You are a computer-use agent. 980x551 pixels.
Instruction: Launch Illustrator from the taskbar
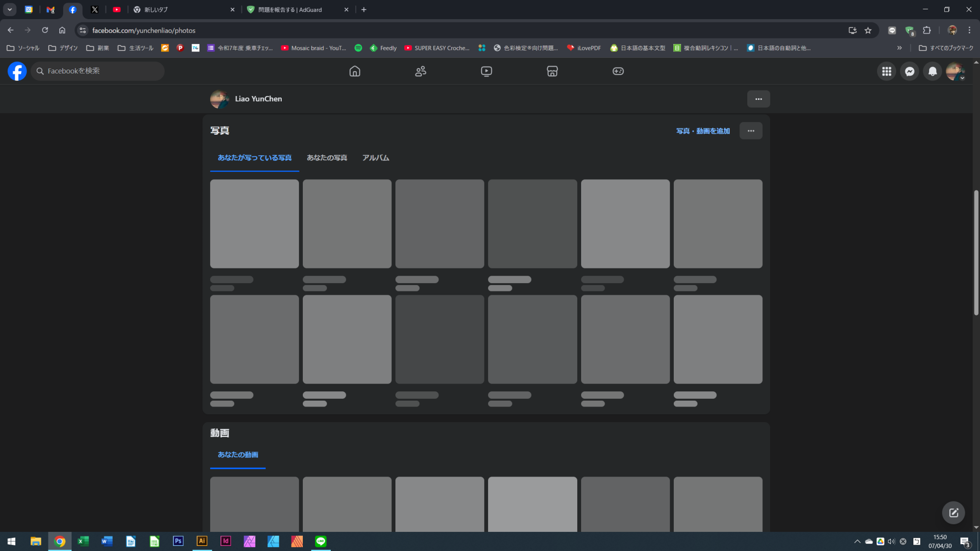click(x=201, y=541)
